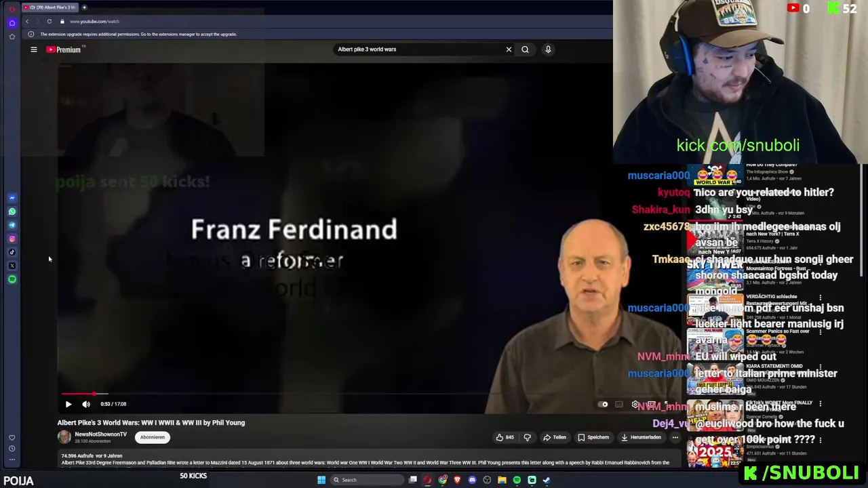The height and width of the screenshot is (488, 868).
Task: Open the YouTube hamburger guide menu
Action: 33,49
